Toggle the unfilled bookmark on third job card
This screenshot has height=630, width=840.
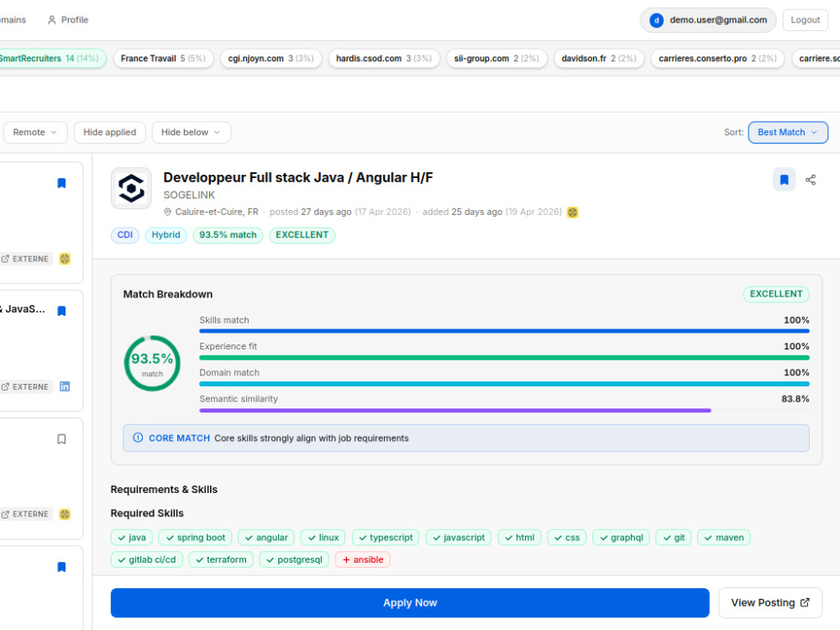pyautogui.click(x=61, y=439)
